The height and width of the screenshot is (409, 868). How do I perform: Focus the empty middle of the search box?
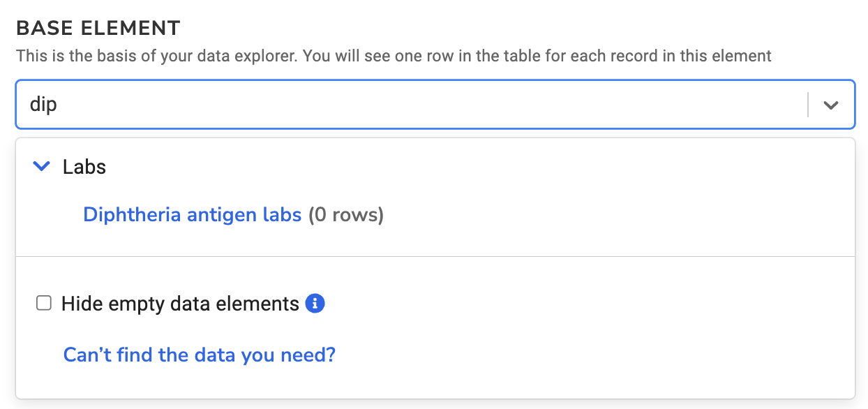coord(419,105)
